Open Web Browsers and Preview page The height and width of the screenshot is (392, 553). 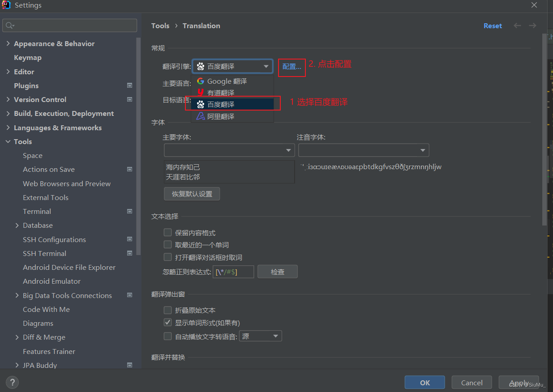(x=67, y=183)
